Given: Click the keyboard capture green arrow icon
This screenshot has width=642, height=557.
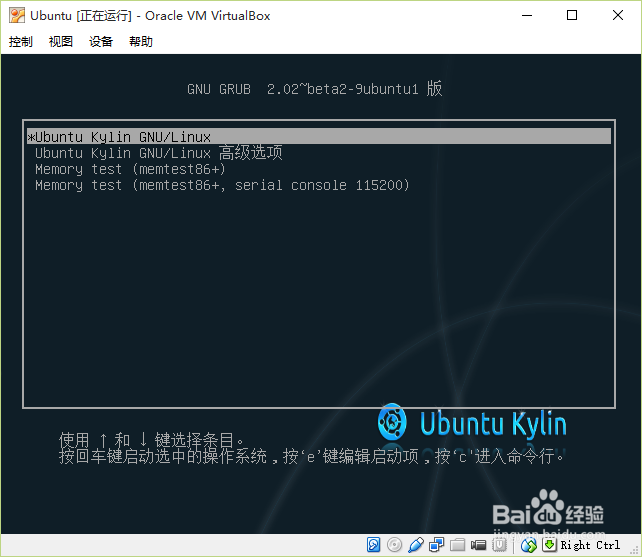Looking at the screenshot, I should coord(549,545).
